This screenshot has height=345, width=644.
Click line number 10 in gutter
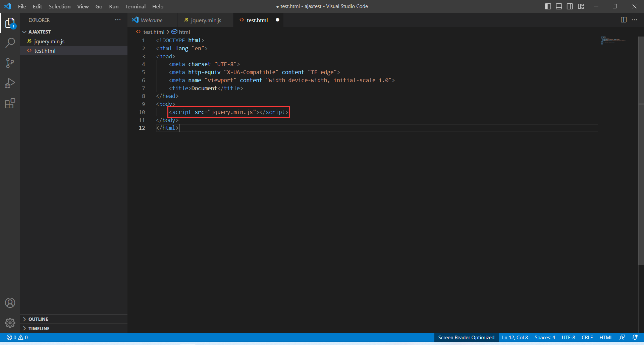point(142,112)
